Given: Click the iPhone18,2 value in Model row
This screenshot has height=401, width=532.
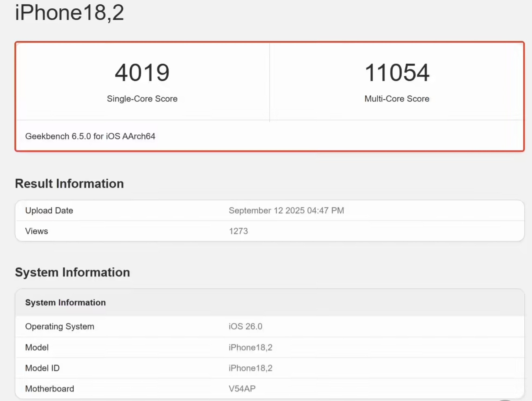Looking at the screenshot, I should point(250,347).
